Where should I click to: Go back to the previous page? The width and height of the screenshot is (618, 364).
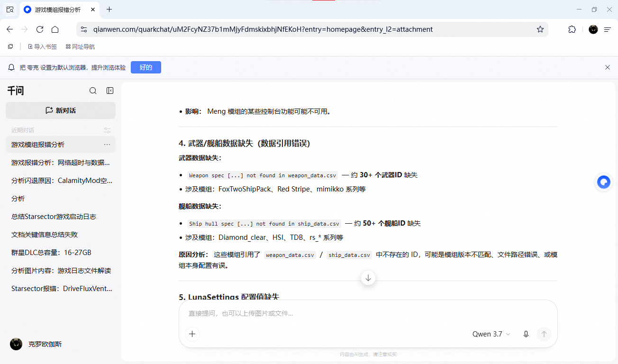tap(10, 29)
